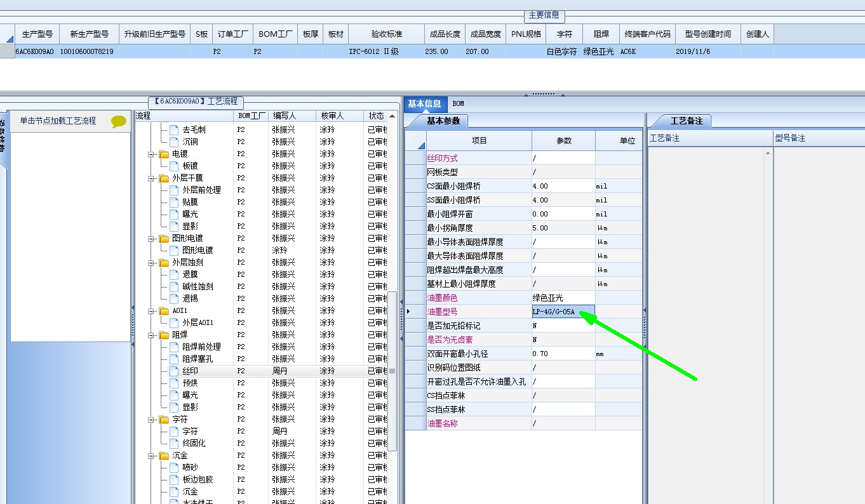Collapse the AOI1 tree node
865x504 pixels.
152,311
